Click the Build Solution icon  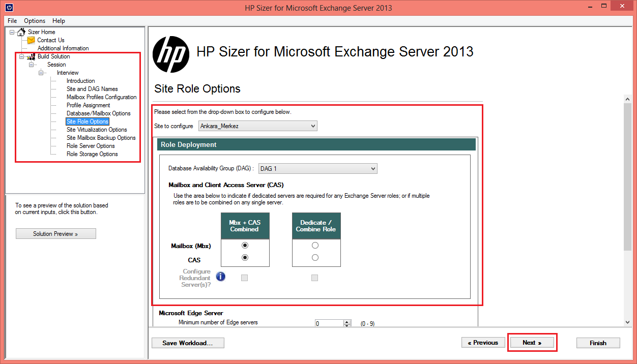click(x=31, y=56)
